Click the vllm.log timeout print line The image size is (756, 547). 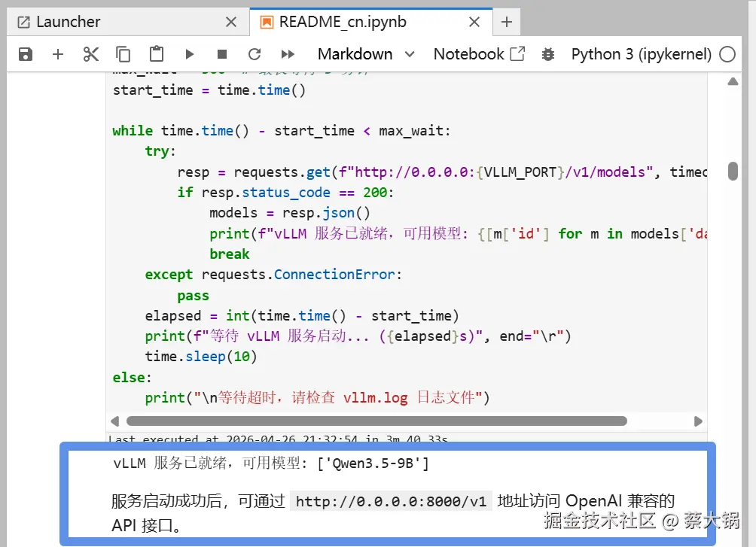tap(317, 397)
